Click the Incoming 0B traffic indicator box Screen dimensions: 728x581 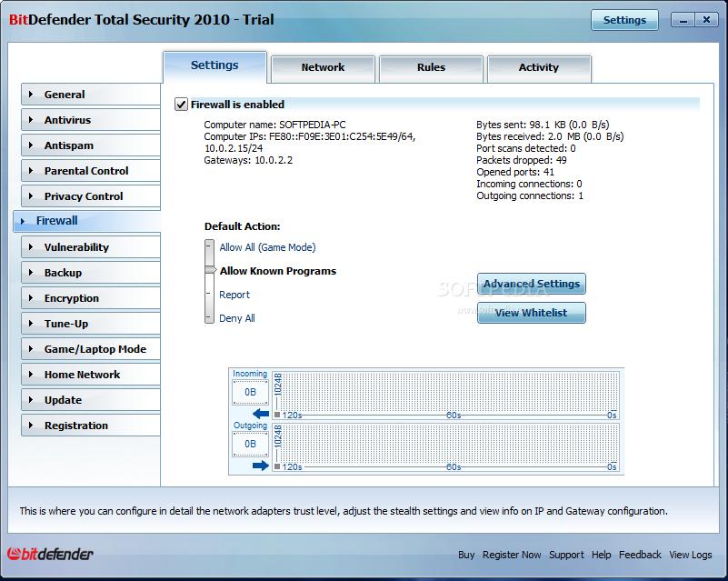(x=250, y=393)
